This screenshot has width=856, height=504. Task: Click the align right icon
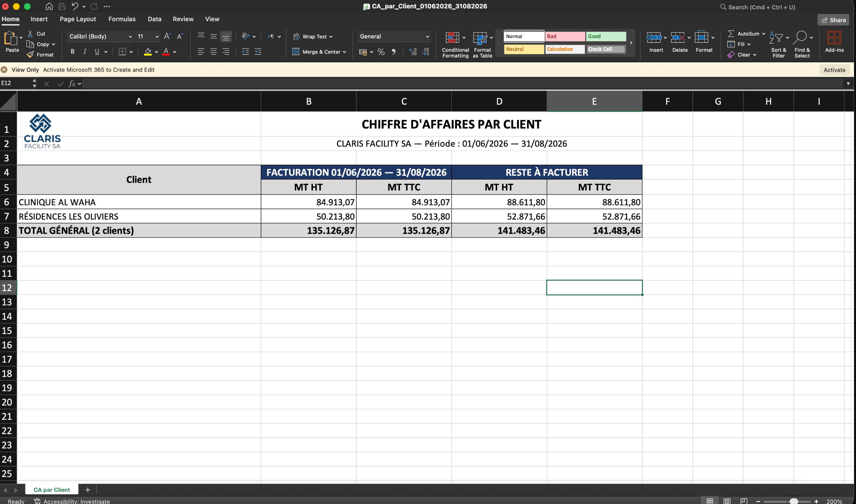(226, 52)
